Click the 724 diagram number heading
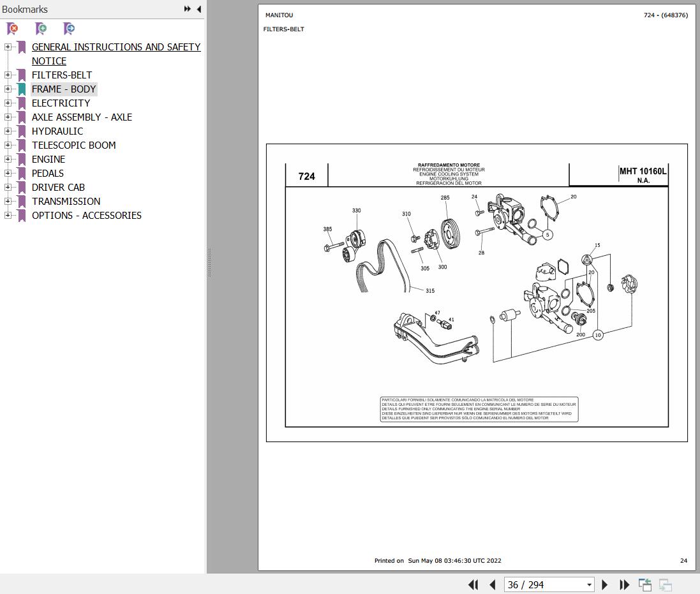 [307, 176]
